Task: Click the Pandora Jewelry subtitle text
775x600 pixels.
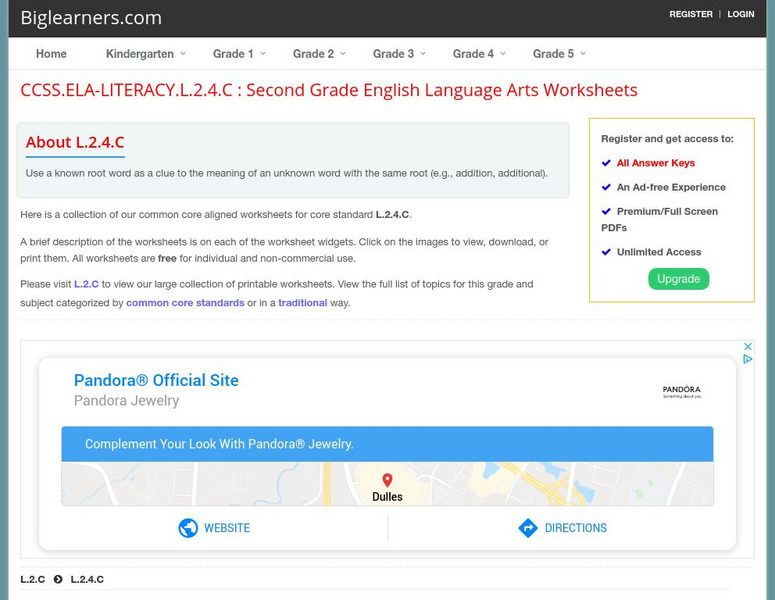Action: 127,400
